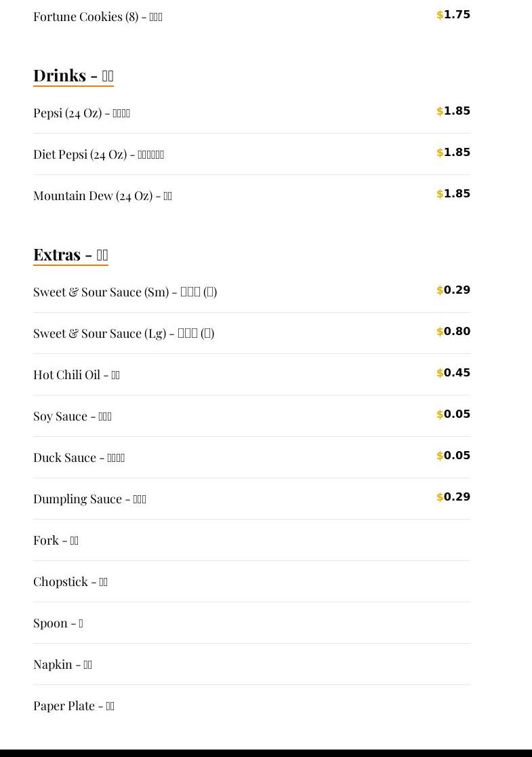The height and width of the screenshot is (757, 532).
Task: Select the Fork extra
Action: [x=56, y=541]
